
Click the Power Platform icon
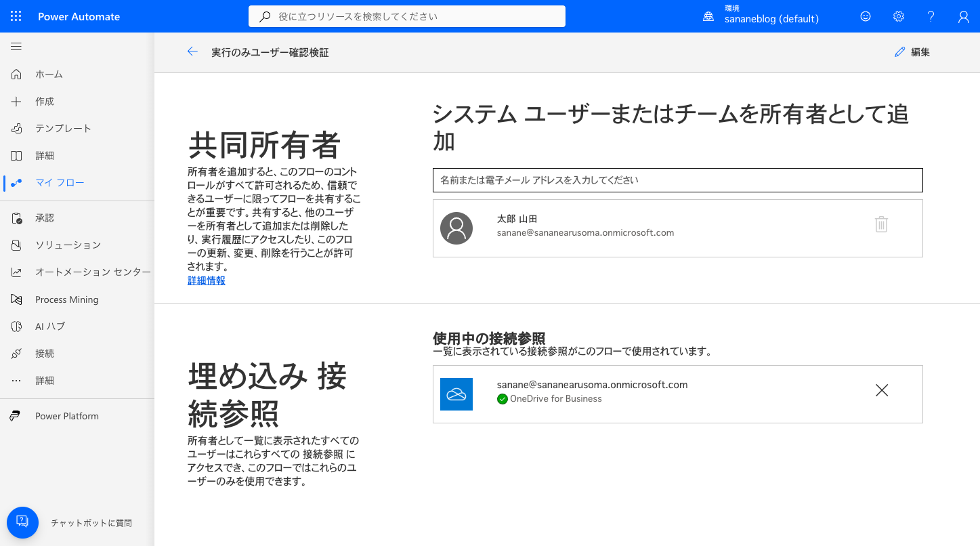16,416
